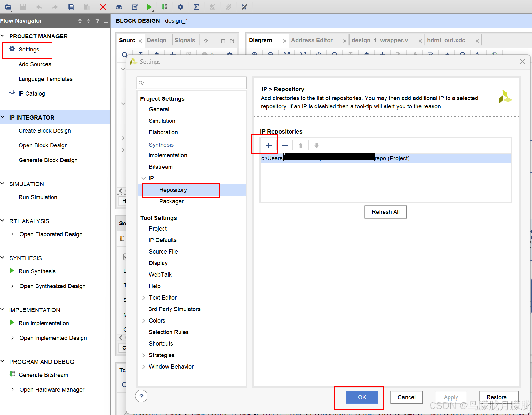Viewport: 532px width, 415px height.
Task: Click the green Run arrow toolbar icon
Action: [x=149, y=7]
